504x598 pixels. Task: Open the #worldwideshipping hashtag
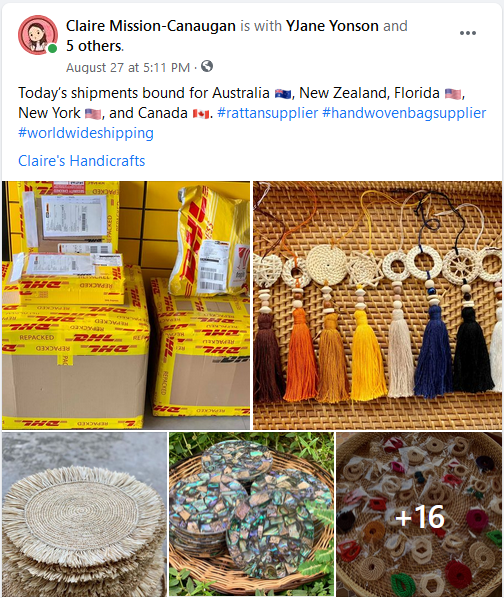pos(86,133)
